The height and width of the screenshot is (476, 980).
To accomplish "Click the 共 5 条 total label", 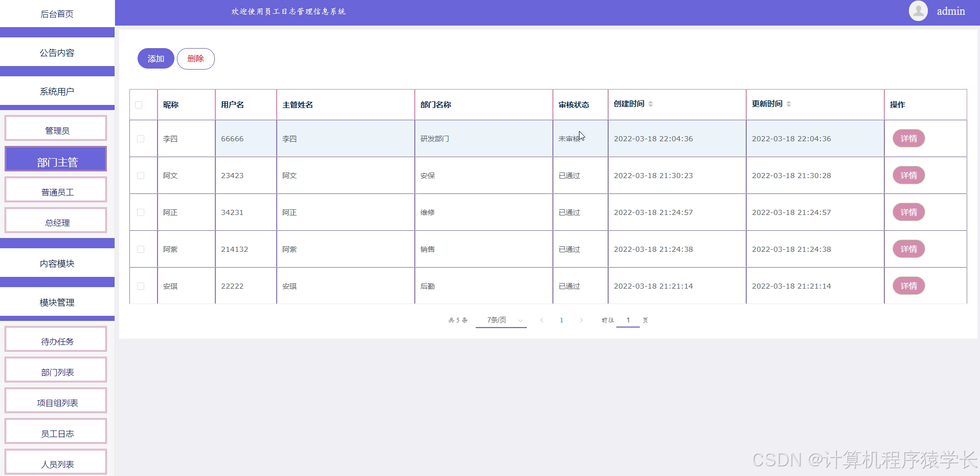I will tap(458, 320).
